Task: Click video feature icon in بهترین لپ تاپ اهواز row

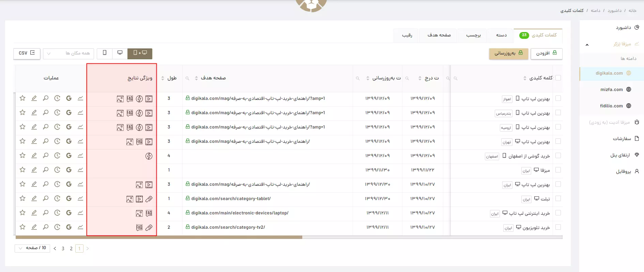Action: pos(149,99)
